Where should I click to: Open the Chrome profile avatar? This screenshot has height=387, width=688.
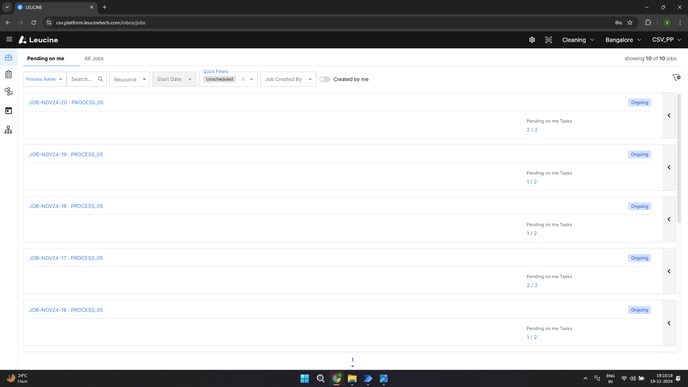667,22
